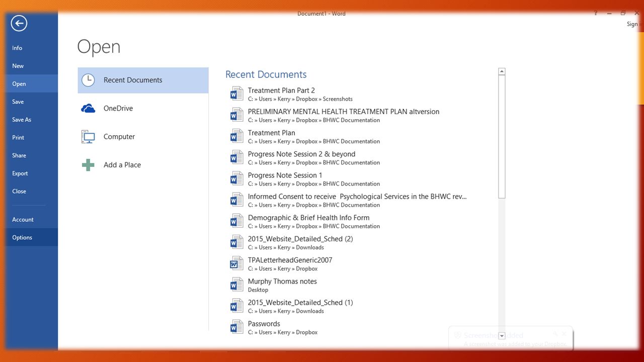Open the Treatment Plan document in BHWC Documentation

361,137
